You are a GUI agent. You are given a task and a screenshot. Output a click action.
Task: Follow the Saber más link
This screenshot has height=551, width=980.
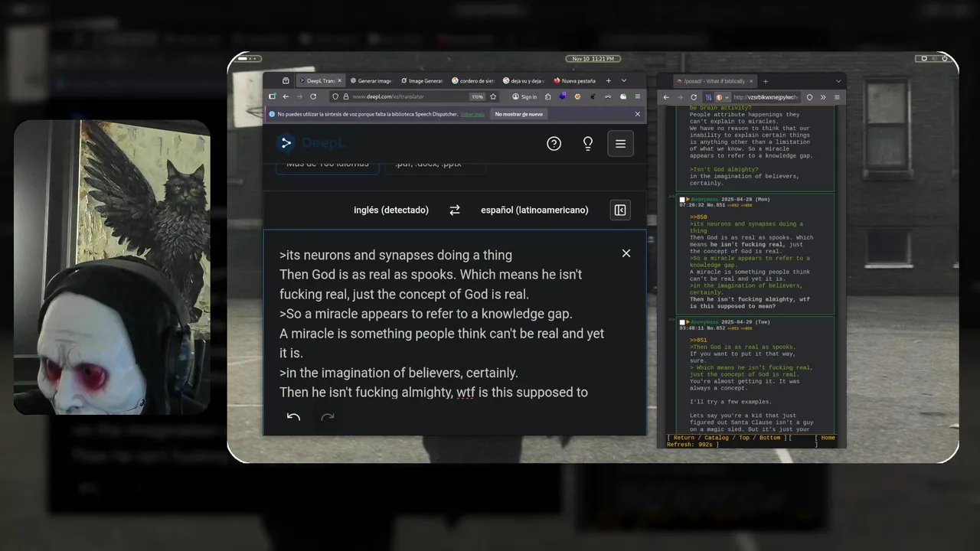[472, 114]
